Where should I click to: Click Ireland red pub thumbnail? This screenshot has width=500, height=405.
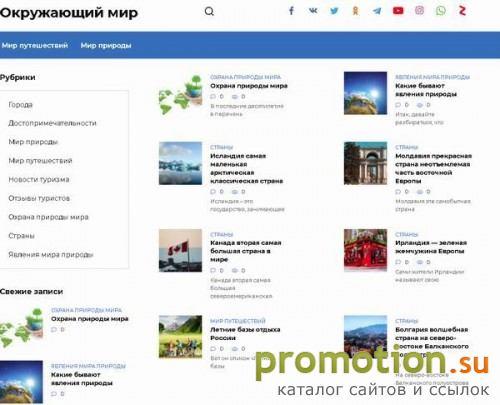(365, 250)
